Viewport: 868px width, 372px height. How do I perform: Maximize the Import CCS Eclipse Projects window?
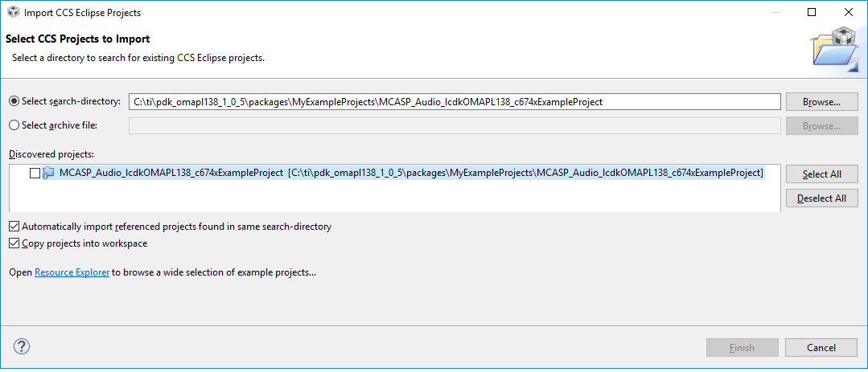click(x=812, y=12)
